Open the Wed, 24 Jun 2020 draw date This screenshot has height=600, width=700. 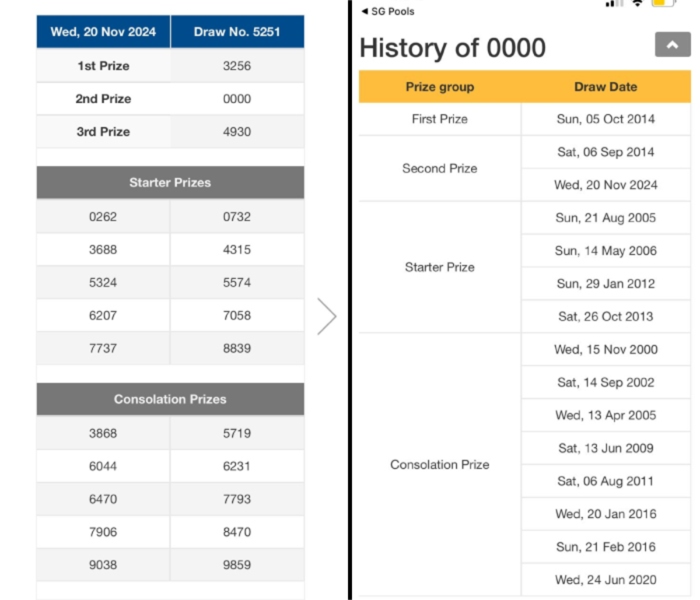[605, 580]
